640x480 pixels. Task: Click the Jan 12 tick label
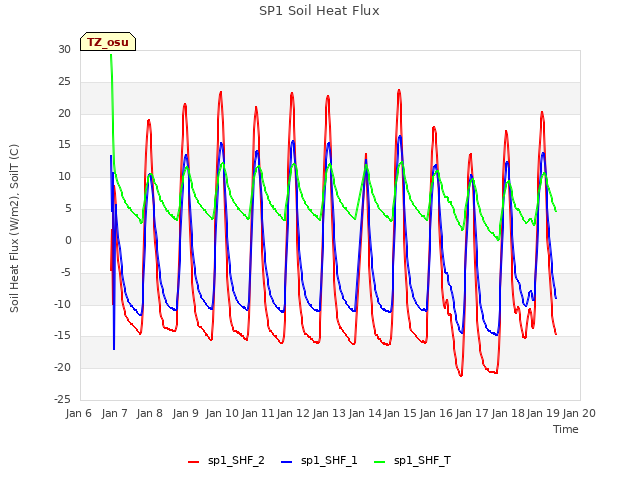[x=293, y=413]
